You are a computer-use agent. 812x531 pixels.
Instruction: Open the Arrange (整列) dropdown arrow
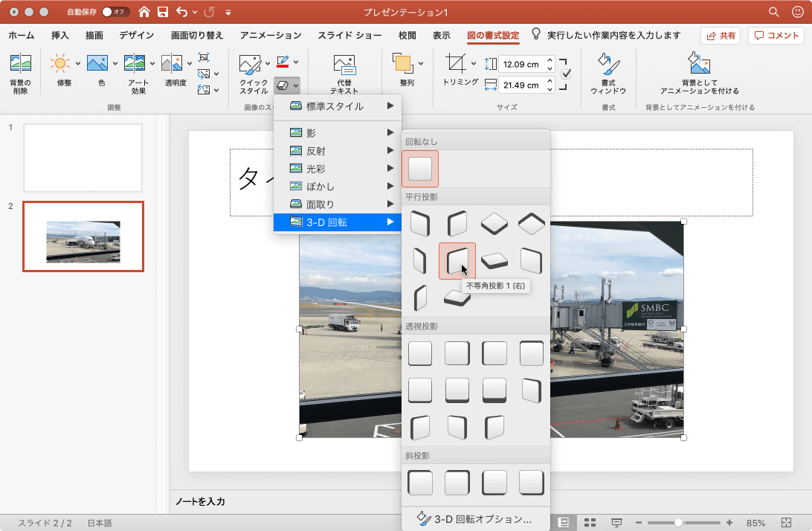pyautogui.click(x=421, y=63)
